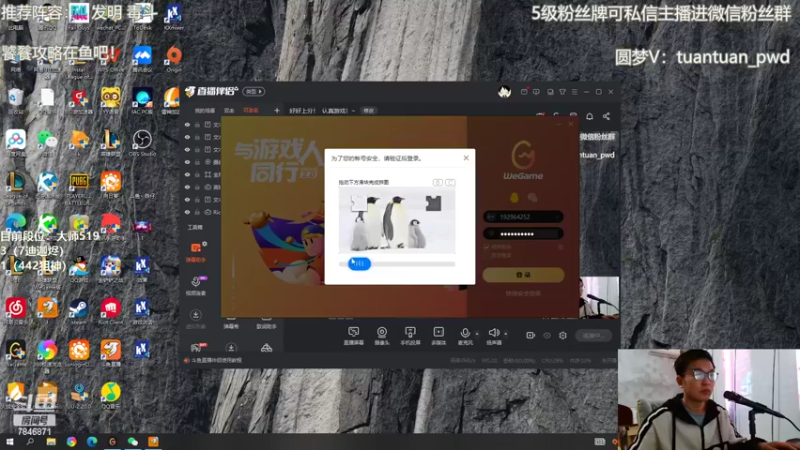Switch to the orange highlighted scene tab
Screen dimensions: 800x450
click(251, 110)
